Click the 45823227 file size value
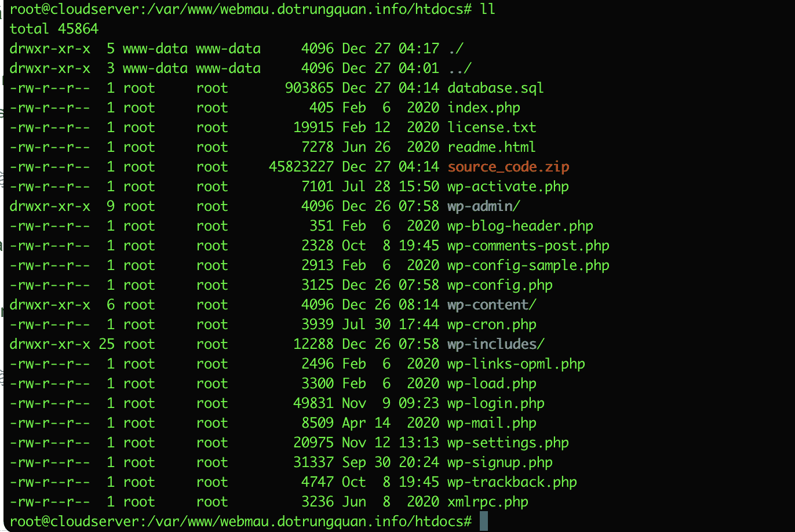Viewport: 795px width, 532px height. (x=301, y=167)
